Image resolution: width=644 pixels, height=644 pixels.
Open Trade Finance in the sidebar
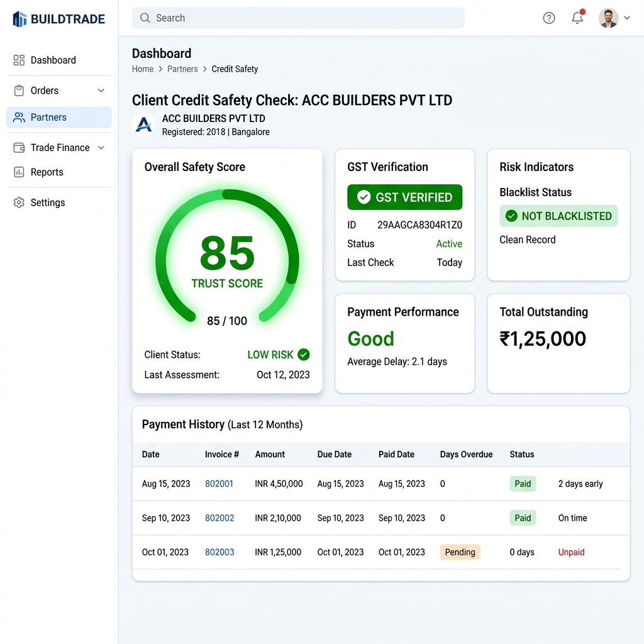[x=58, y=147]
